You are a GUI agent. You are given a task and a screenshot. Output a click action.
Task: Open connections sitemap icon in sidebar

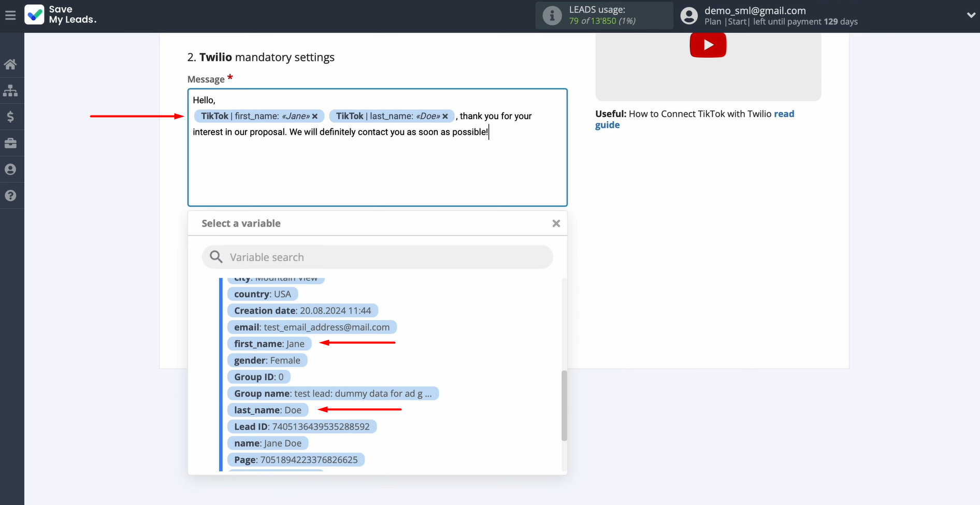pos(10,91)
